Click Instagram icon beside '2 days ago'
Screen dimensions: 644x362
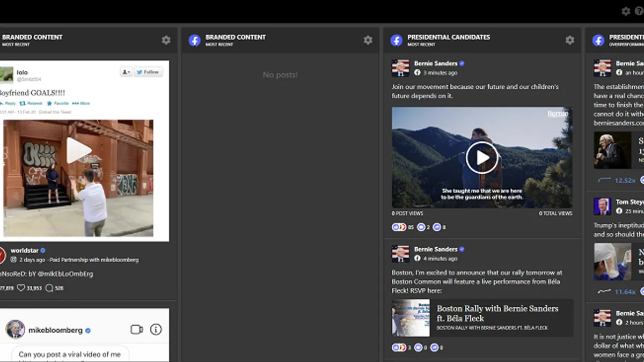click(x=14, y=260)
